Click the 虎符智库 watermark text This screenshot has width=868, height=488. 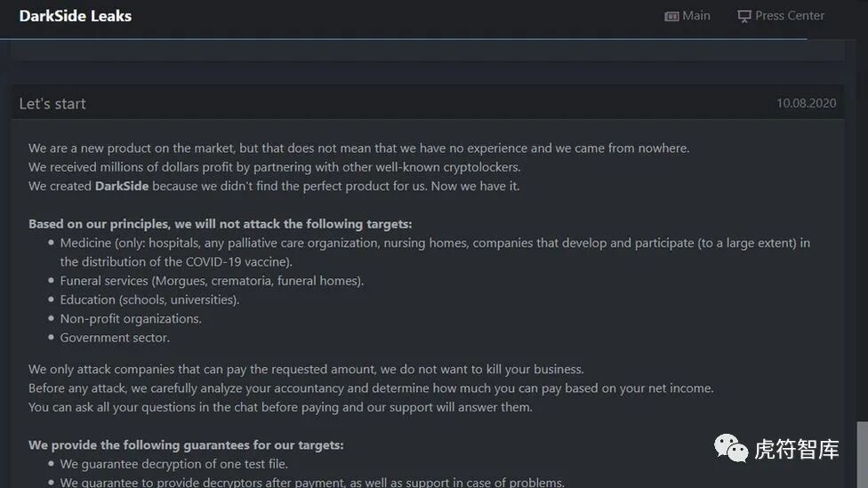tap(797, 449)
